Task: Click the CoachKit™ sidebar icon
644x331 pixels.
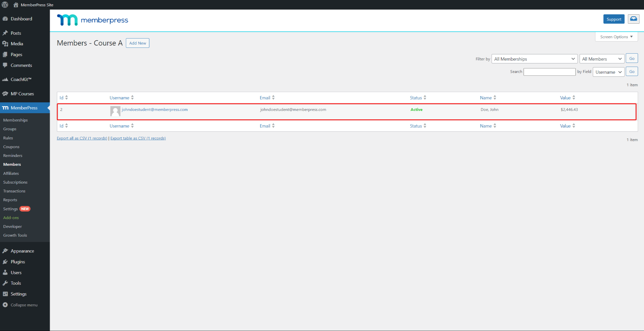Action: coord(6,79)
